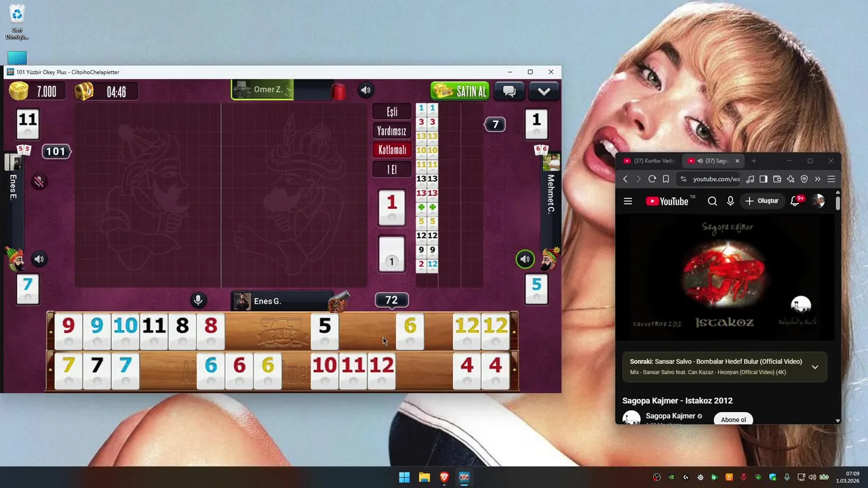Reload the YouTube page
Screen dimensions: 868x488
coord(652,179)
